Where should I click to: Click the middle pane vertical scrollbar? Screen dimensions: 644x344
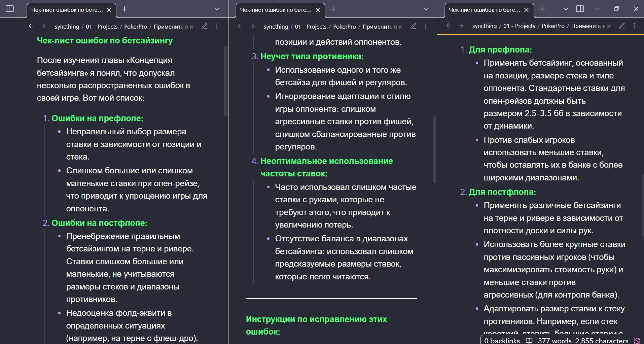click(x=434, y=149)
